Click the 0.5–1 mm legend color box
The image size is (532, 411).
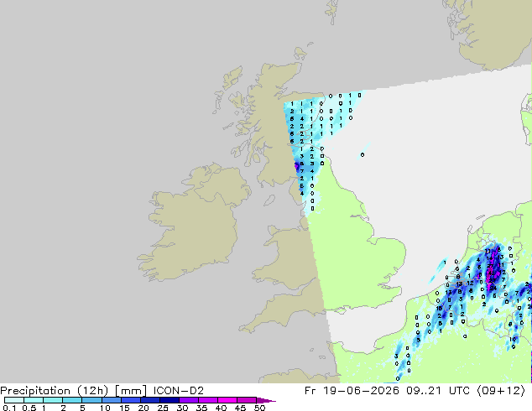coord(34,400)
